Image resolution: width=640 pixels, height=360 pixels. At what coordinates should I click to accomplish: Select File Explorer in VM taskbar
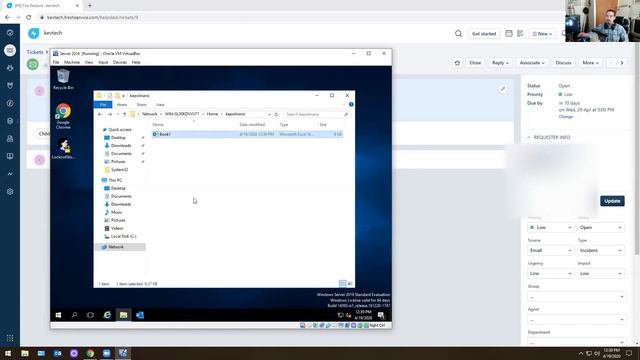coord(123,315)
